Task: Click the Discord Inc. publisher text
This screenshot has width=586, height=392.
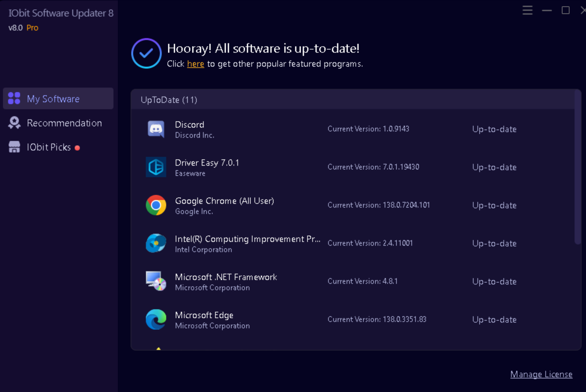Action: 195,135
